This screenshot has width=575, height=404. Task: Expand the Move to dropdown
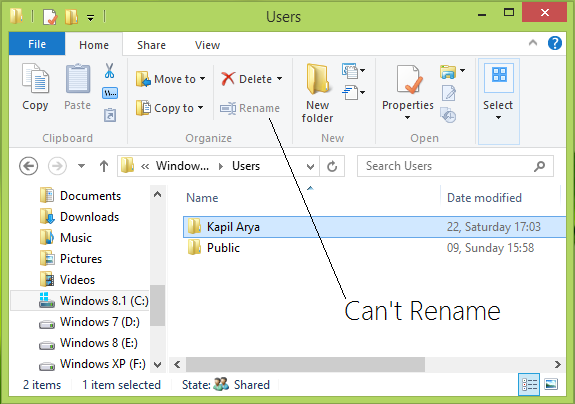point(202,79)
